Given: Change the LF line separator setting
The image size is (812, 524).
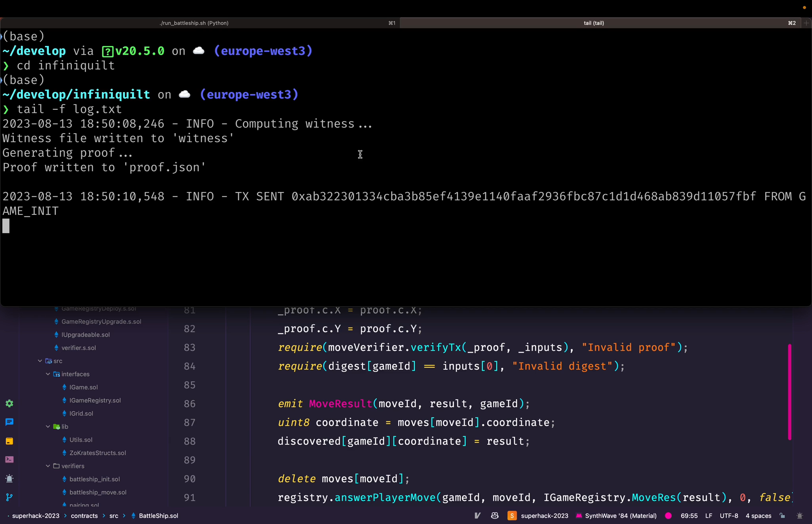Looking at the screenshot, I should pyautogui.click(x=709, y=516).
